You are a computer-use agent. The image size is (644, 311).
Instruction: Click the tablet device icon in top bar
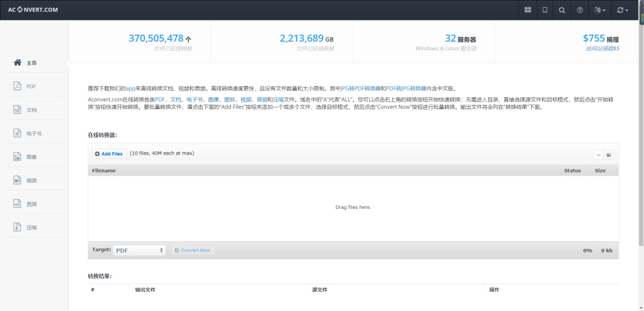pyautogui.click(x=545, y=10)
